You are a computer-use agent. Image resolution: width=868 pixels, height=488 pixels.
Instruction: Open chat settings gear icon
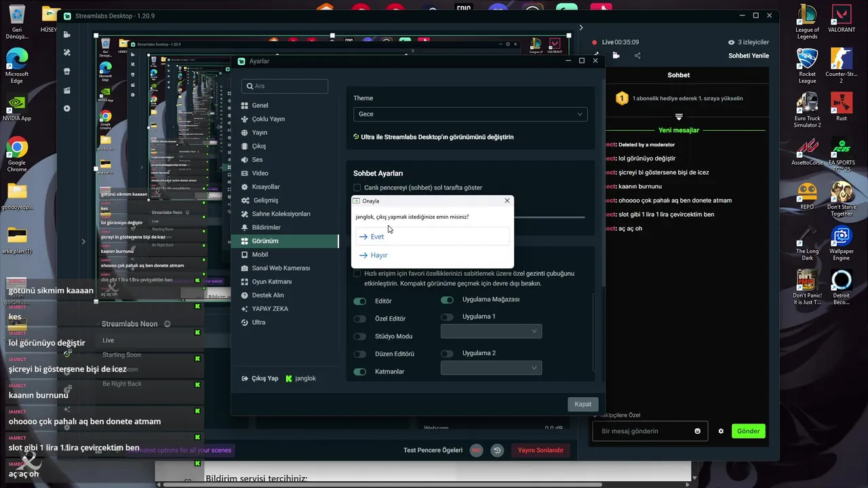tap(721, 431)
